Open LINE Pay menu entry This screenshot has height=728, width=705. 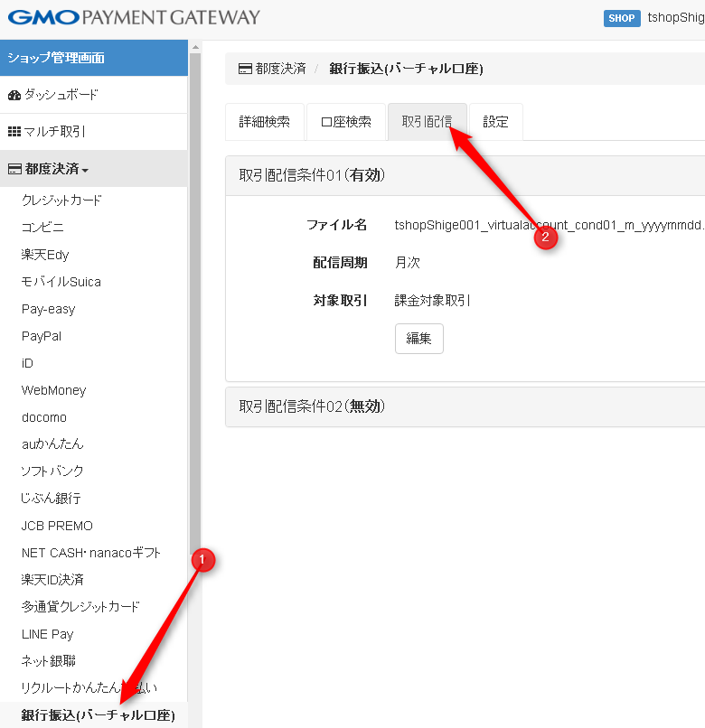(47, 634)
